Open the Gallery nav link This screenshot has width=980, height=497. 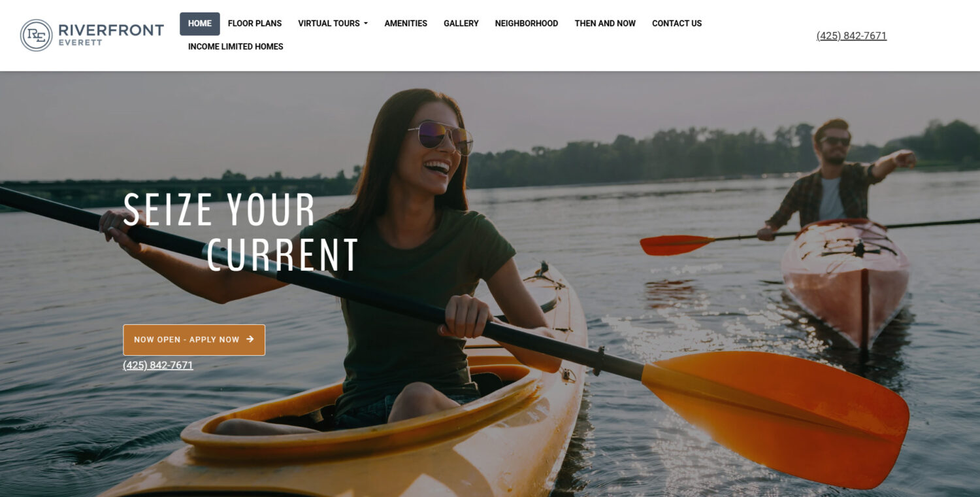click(x=461, y=24)
